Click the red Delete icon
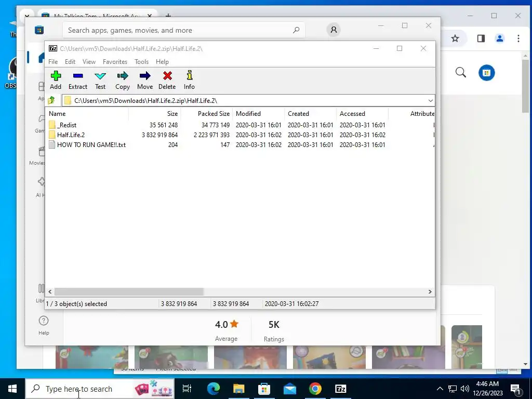This screenshot has width=532, height=399. [167, 81]
